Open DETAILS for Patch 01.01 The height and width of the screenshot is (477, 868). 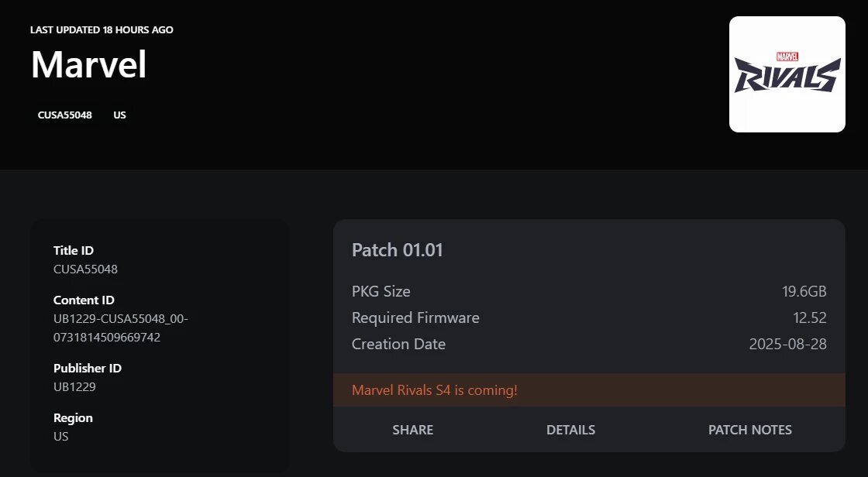click(570, 430)
